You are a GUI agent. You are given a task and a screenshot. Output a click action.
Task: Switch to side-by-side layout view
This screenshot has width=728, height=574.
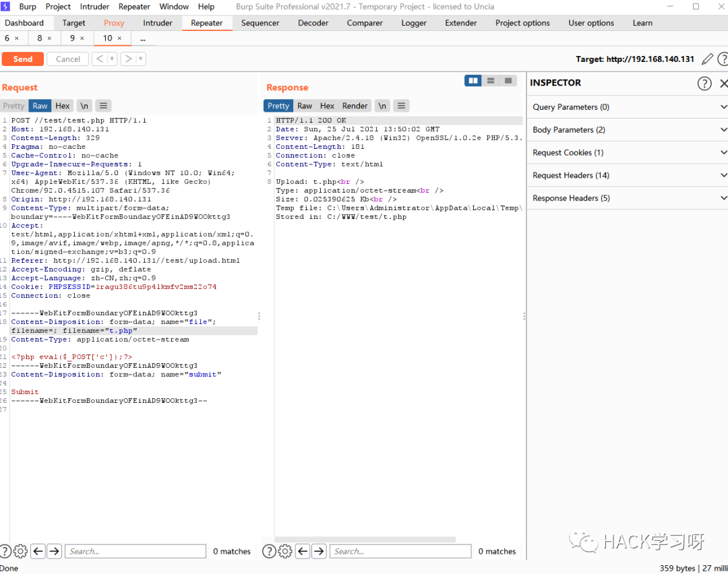tap(473, 81)
